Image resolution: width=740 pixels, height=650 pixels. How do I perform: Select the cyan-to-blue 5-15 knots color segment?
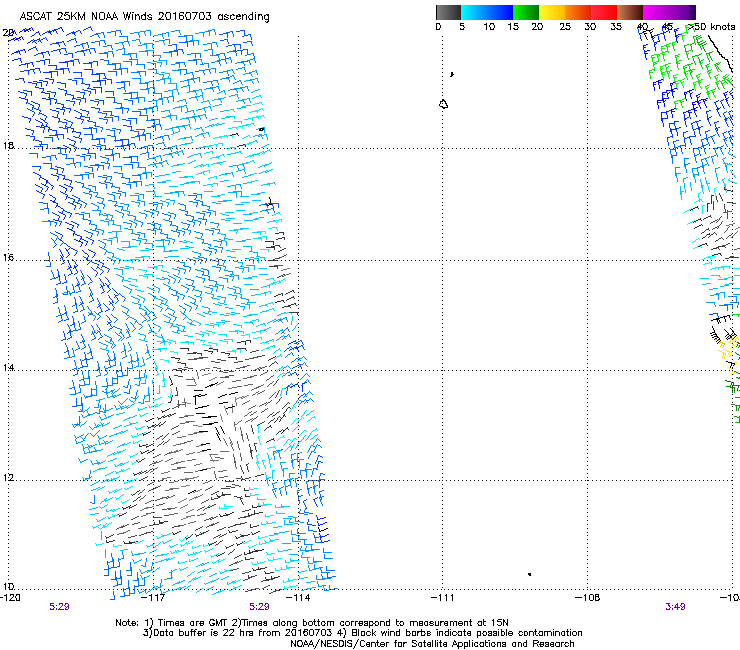[487, 12]
